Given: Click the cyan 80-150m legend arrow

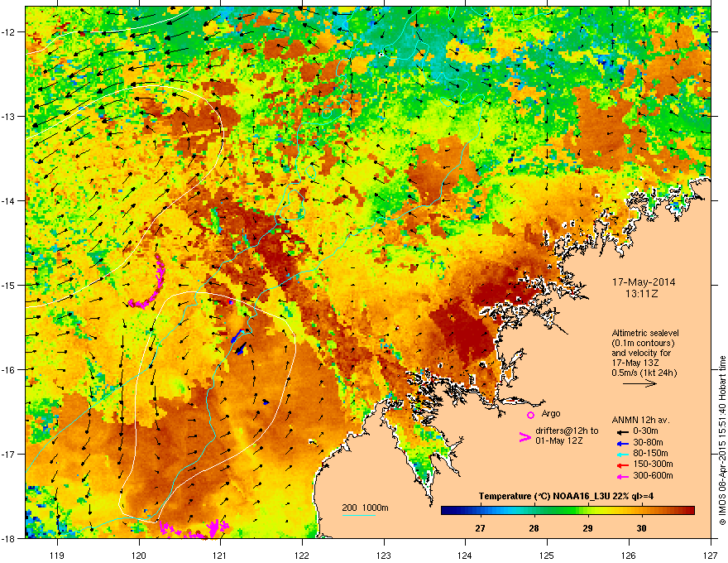Looking at the screenshot, I should pyautogui.click(x=622, y=454).
